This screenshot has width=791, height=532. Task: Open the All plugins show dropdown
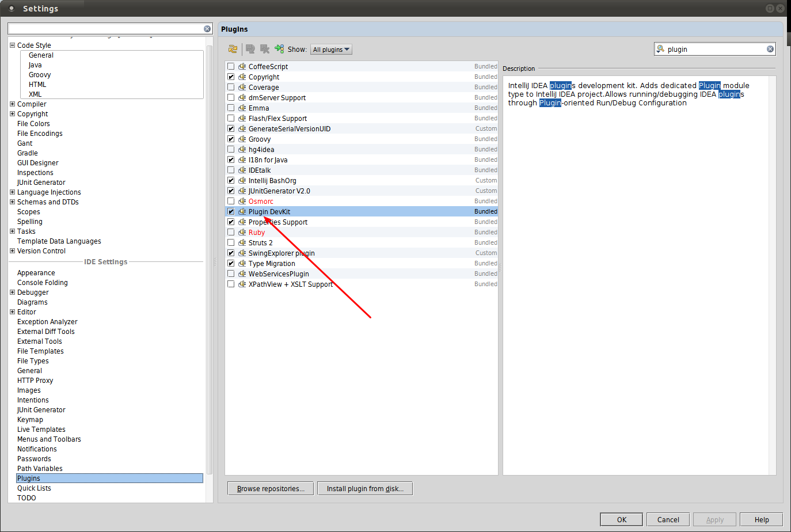tap(331, 50)
